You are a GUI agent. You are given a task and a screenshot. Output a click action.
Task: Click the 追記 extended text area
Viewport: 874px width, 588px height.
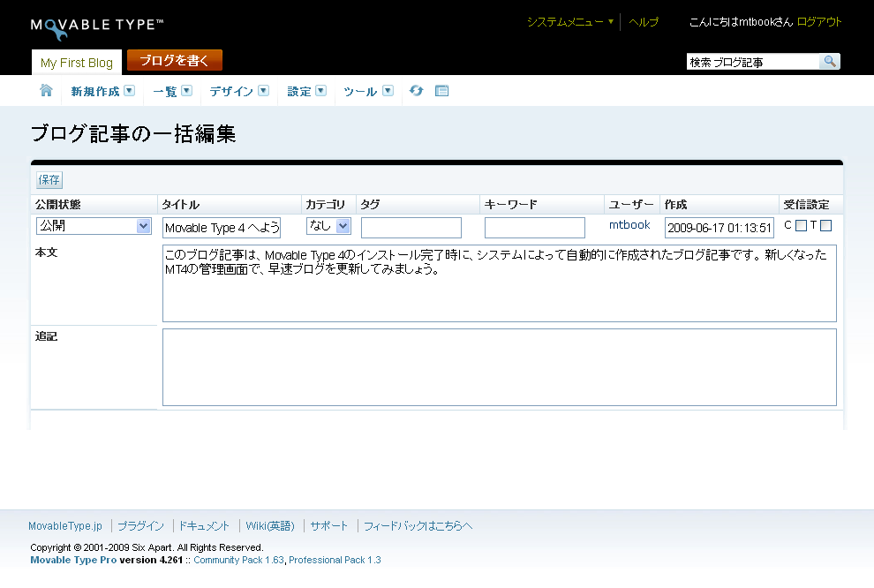[500, 367]
